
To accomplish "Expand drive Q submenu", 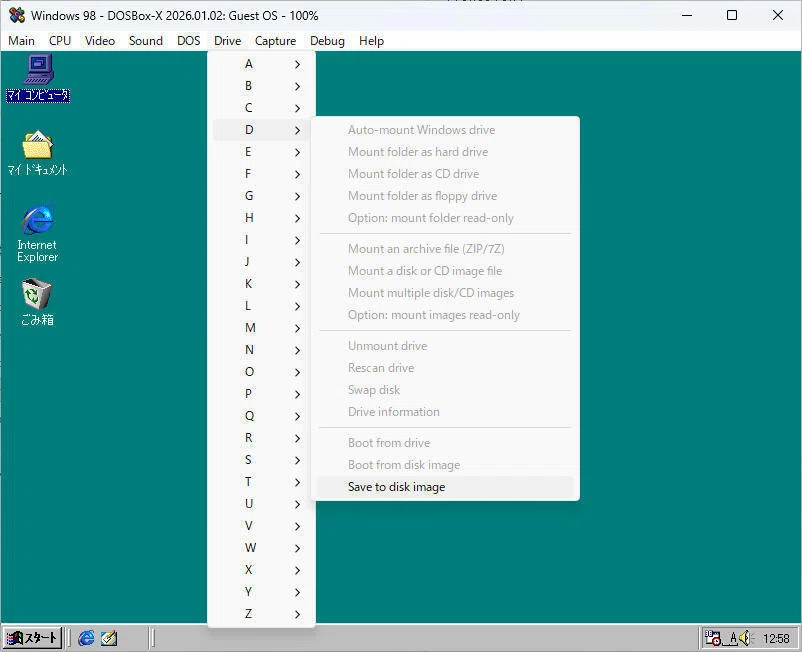I will [x=261, y=416].
